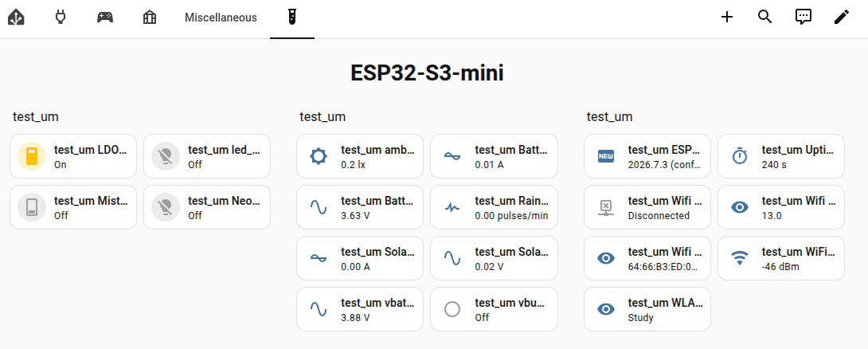Open the test_um ambient light lx card
The width and height of the screenshot is (868, 349).
pyautogui.click(x=360, y=156)
